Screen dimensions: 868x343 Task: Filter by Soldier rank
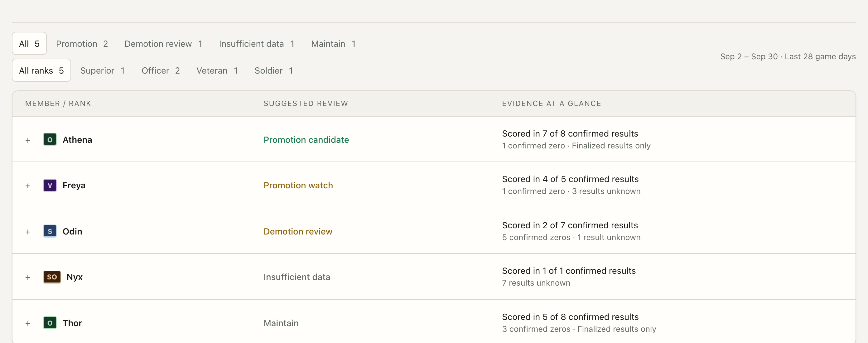274,71
